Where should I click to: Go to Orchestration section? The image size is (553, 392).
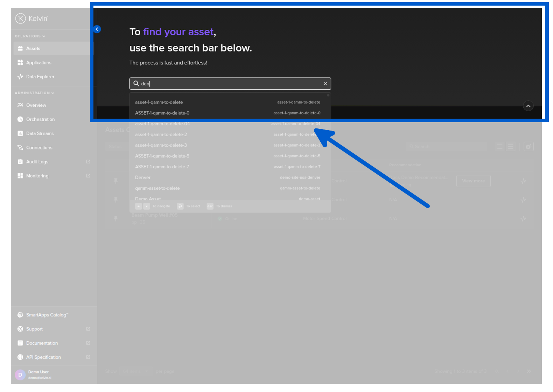coord(40,119)
